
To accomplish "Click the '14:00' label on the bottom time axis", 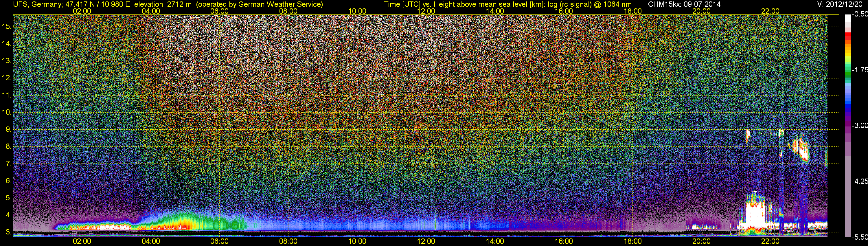I will pos(495,242).
